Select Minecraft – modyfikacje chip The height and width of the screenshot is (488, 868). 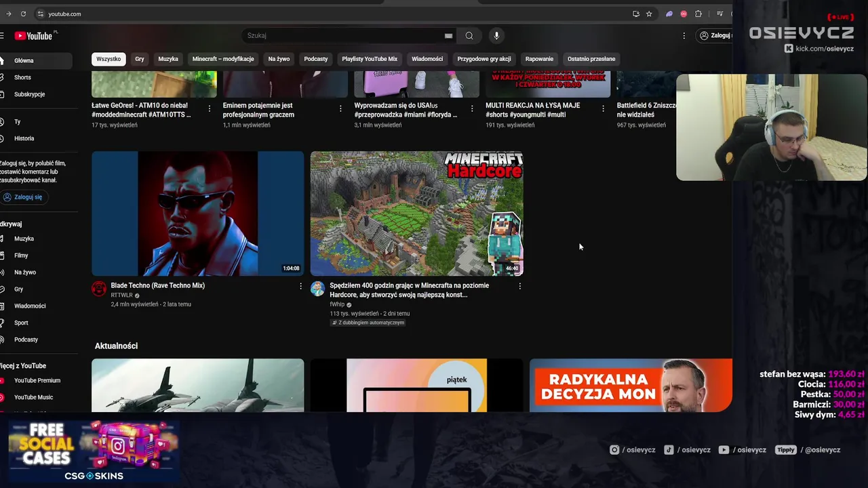[223, 59]
